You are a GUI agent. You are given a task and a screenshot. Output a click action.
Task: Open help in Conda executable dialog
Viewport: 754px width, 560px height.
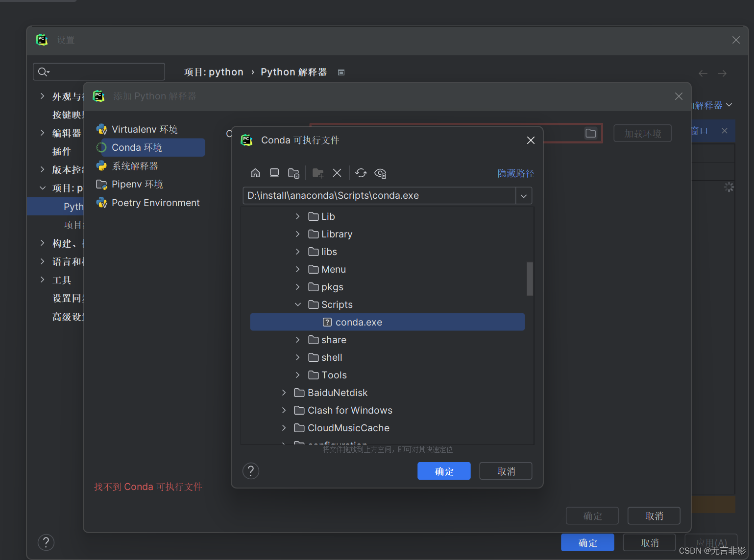pyautogui.click(x=251, y=471)
